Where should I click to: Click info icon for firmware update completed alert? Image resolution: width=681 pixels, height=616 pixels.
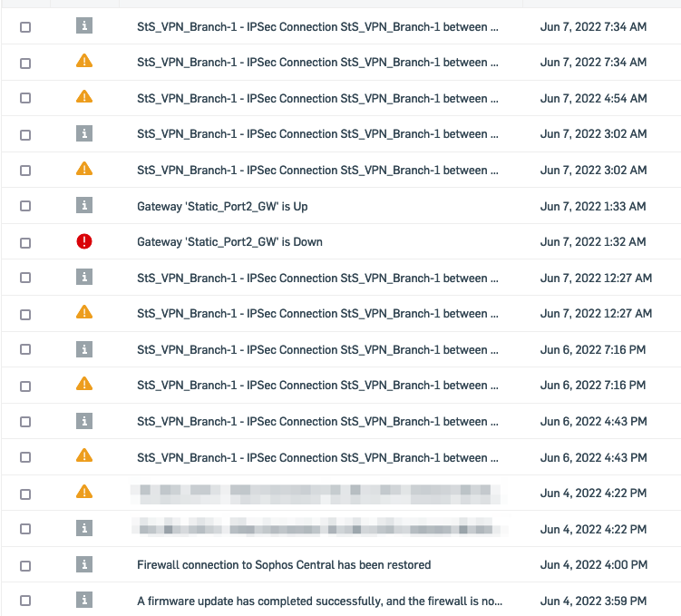point(84,600)
